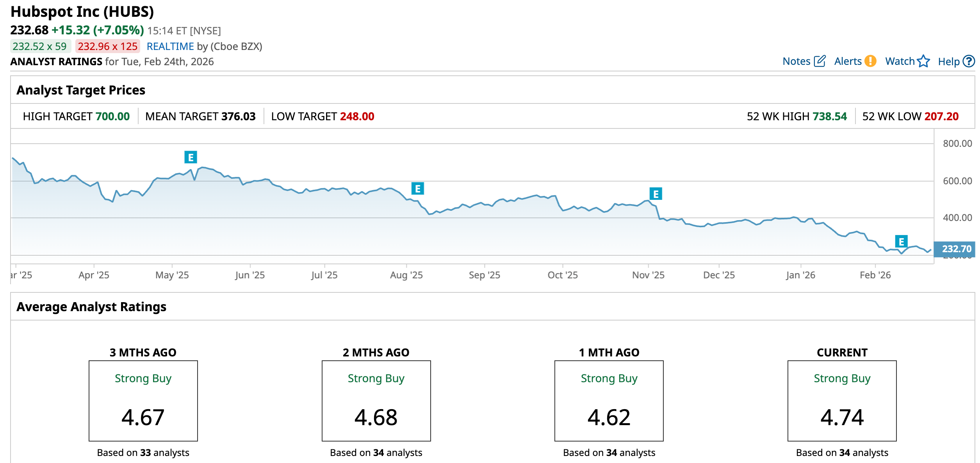Click the Notes link text

click(x=796, y=61)
